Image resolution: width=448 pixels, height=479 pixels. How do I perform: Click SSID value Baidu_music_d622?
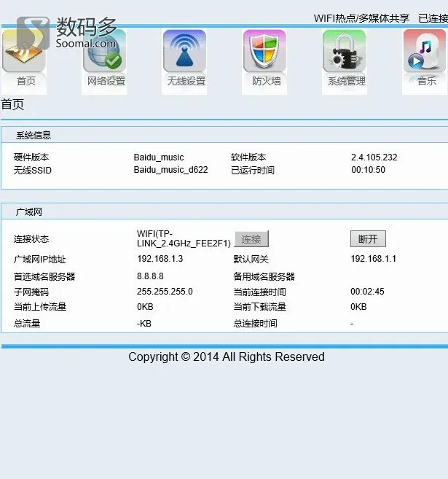point(171,170)
